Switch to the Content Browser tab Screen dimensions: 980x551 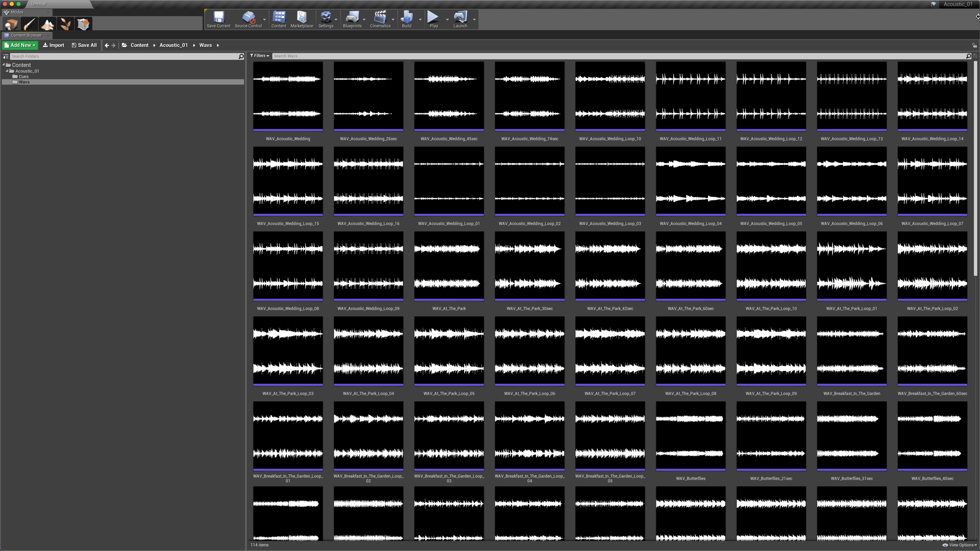26,35
